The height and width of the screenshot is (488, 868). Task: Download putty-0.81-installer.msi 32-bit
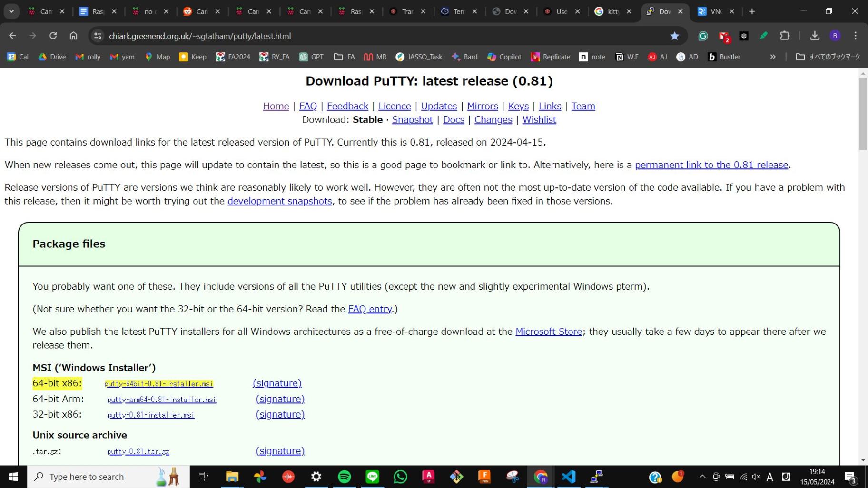(x=151, y=415)
